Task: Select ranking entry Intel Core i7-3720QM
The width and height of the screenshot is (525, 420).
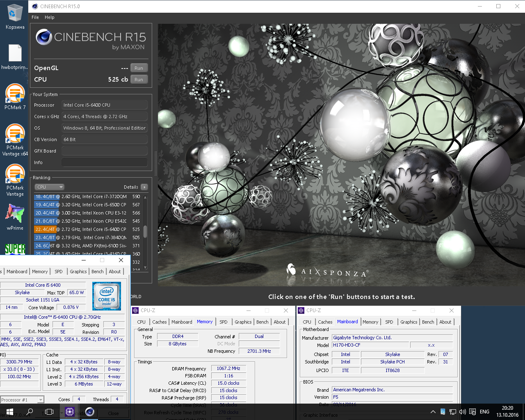Action: pyautogui.click(x=87, y=196)
